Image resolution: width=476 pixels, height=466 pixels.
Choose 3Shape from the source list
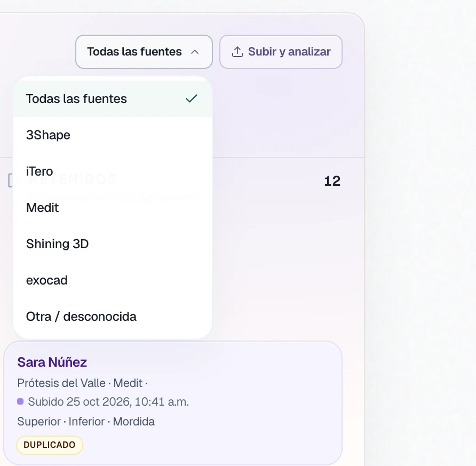tap(113, 135)
